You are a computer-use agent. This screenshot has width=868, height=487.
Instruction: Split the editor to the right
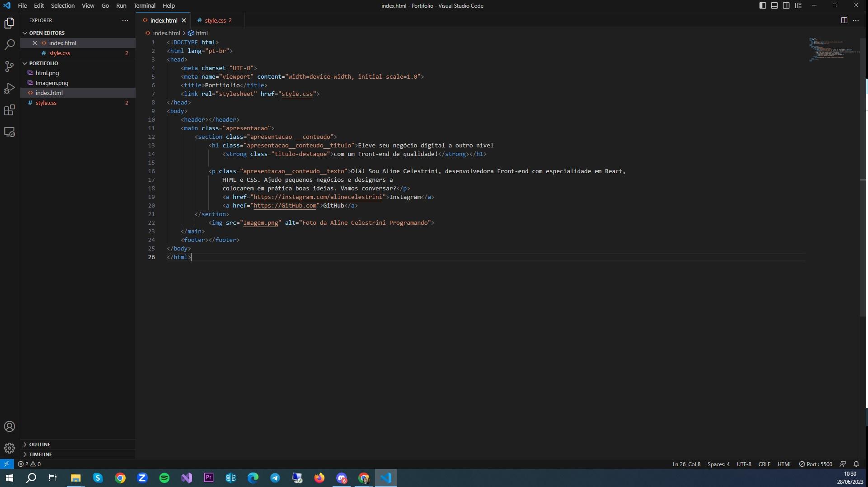click(x=844, y=20)
